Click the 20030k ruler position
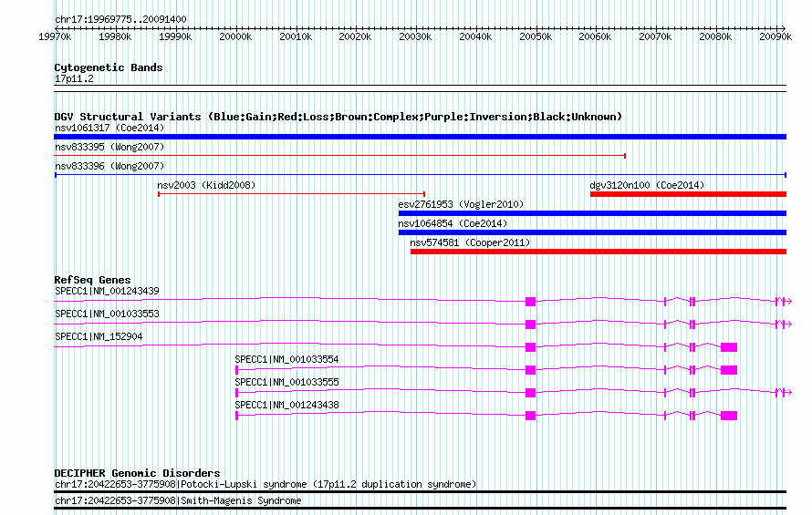The image size is (812, 515). [x=415, y=36]
